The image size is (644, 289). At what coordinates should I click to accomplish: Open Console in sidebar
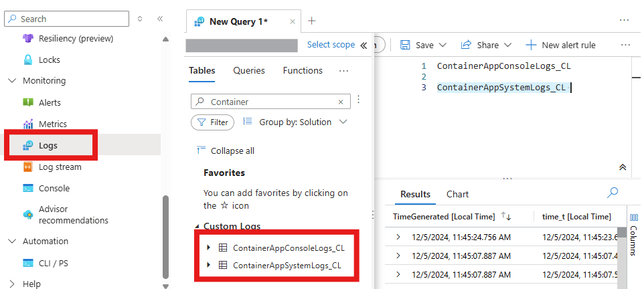(54, 189)
